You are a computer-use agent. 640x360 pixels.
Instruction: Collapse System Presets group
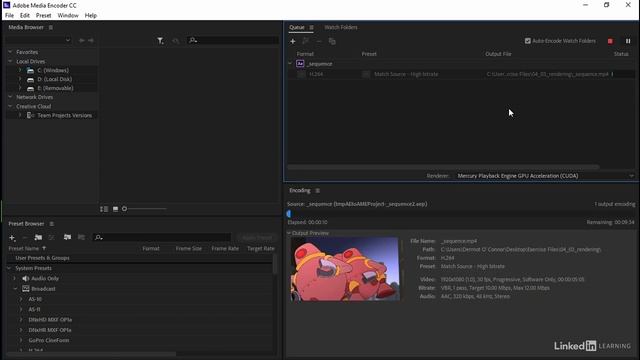click(9, 268)
